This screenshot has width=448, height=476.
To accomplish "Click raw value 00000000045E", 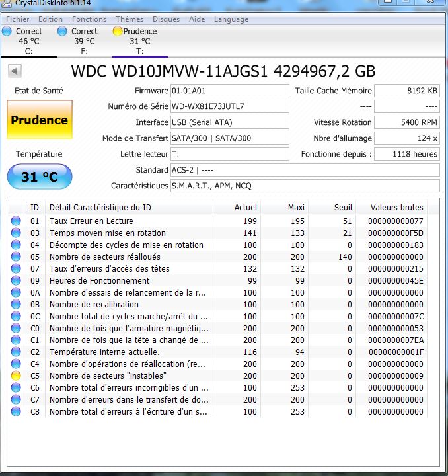I will point(396,280).
